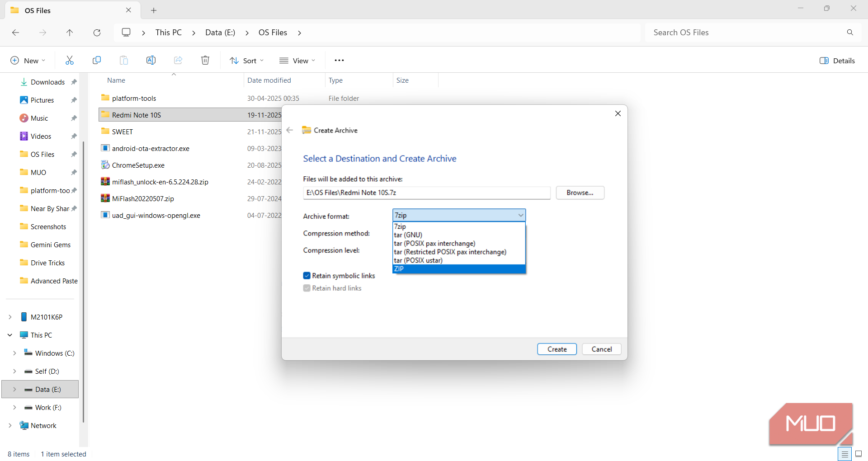
Task: Open Pictures in quick access
Action: pyautogui.click(x=42, y=100)
